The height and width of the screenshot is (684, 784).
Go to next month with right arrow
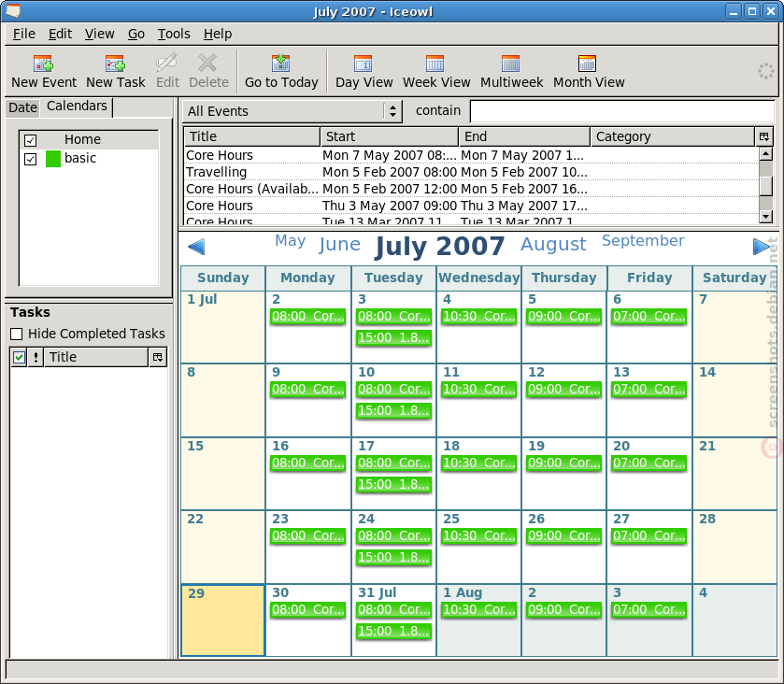point(762,247)
